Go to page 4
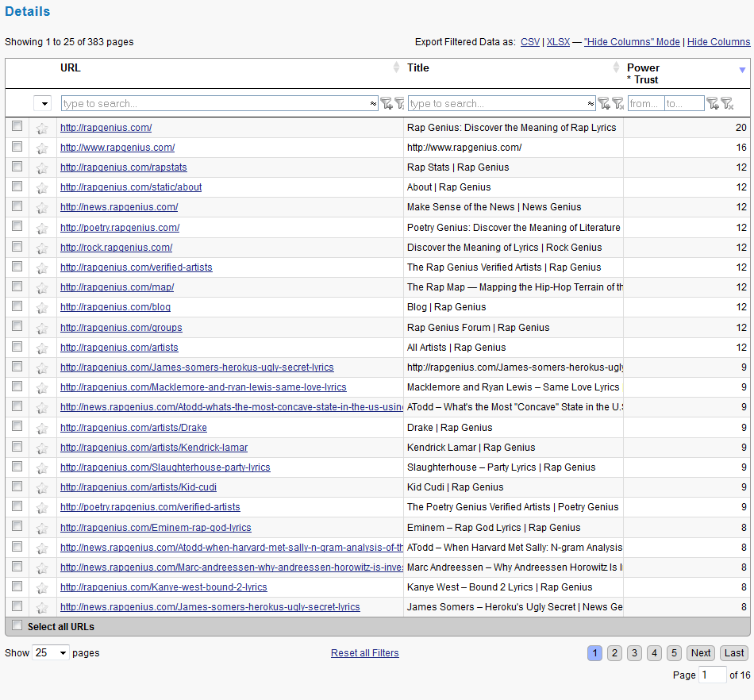The width and height of the screenshot is (754, 700). tap(654, 653)
